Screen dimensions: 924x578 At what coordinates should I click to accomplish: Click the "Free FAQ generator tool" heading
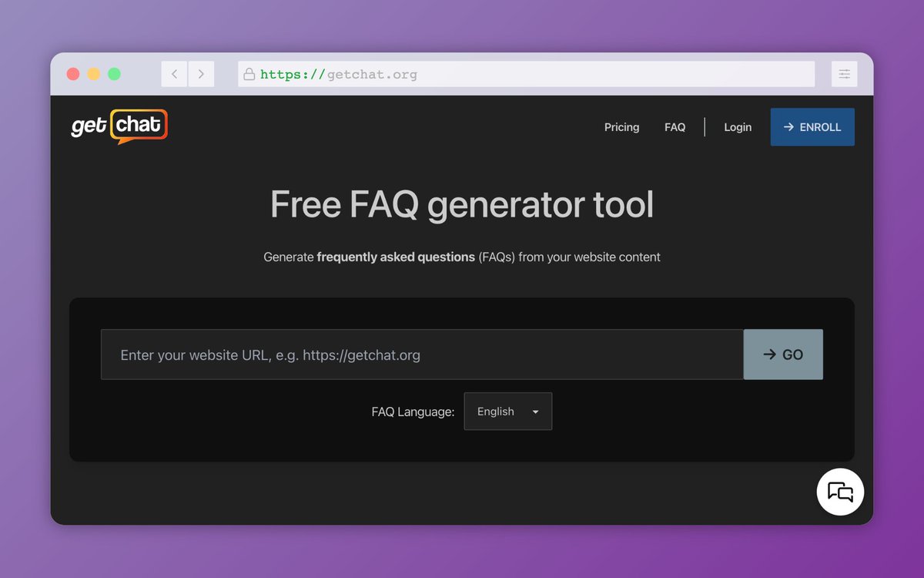(462, 205)
